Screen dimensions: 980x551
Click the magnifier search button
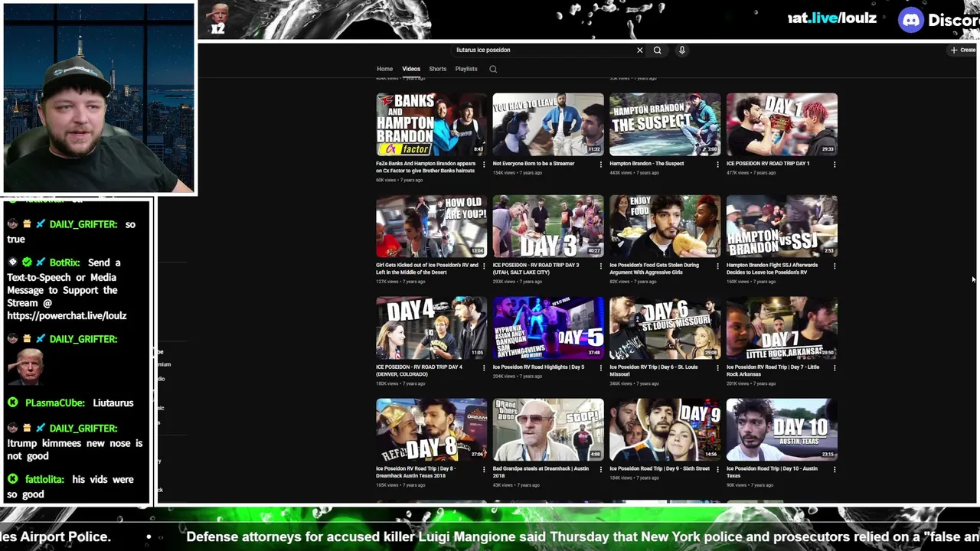(657, 51)
